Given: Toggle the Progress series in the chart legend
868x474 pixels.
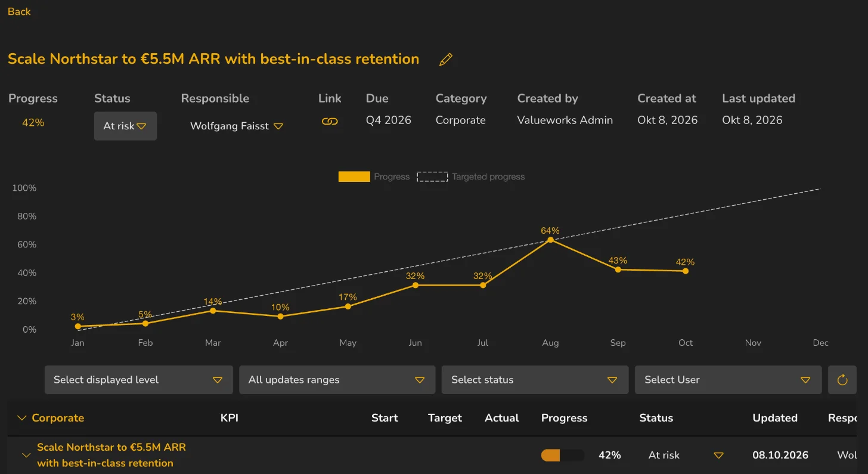Looking at the screenshot, I should (x=374, y=176).
